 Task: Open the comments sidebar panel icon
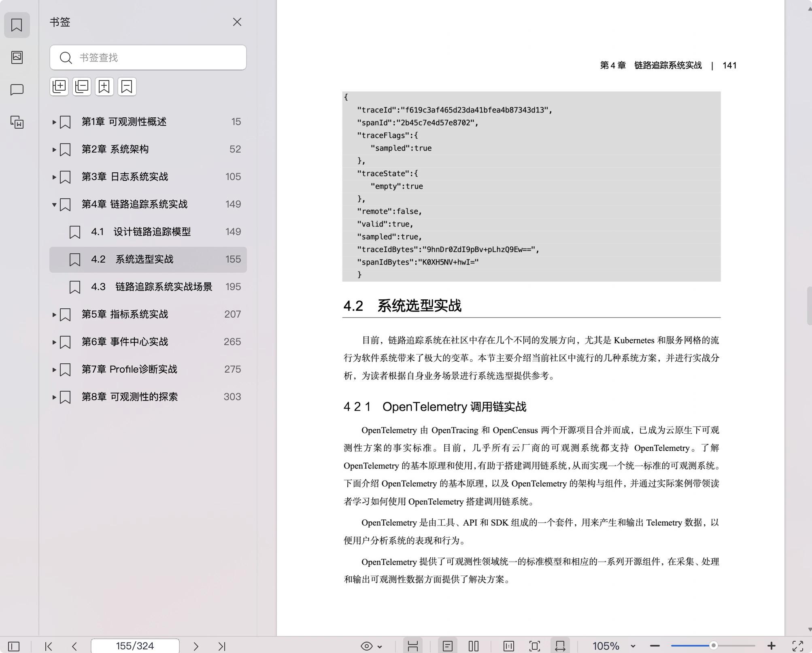click(17, 89)
